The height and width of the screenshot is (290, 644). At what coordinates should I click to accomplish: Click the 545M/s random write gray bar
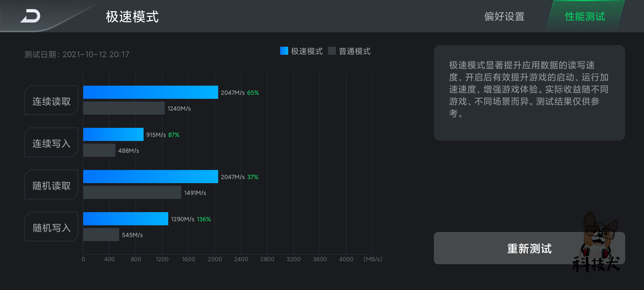click(101, 235)
